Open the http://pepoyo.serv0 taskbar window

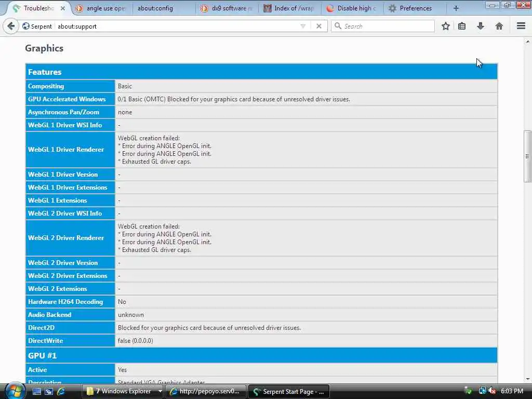[x=205, y=391]
